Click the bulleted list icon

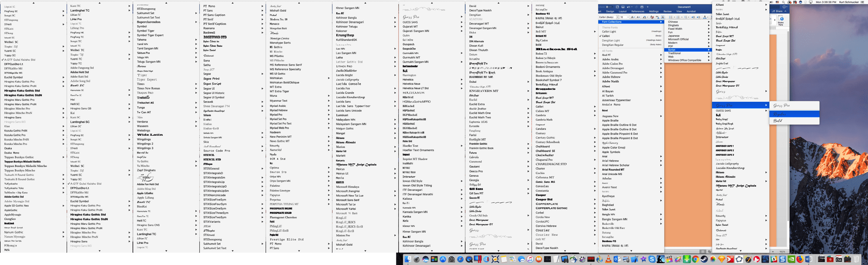pyautogui.click(x=671, y=17)
